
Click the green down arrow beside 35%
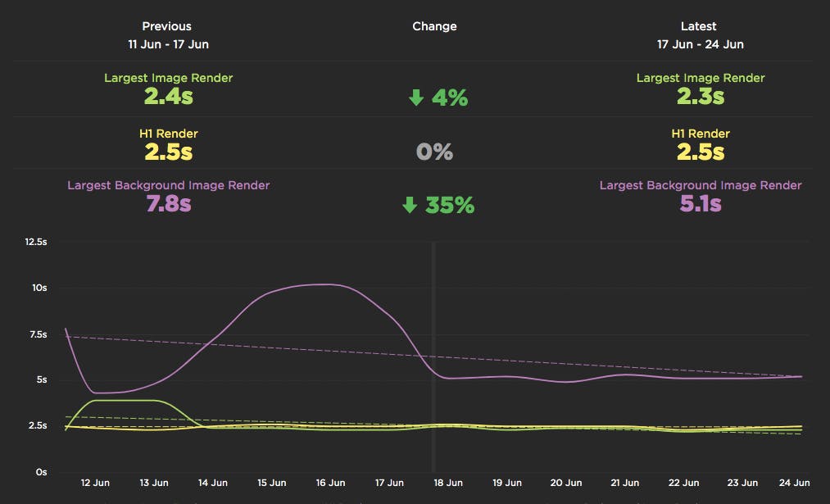[410, 205]
